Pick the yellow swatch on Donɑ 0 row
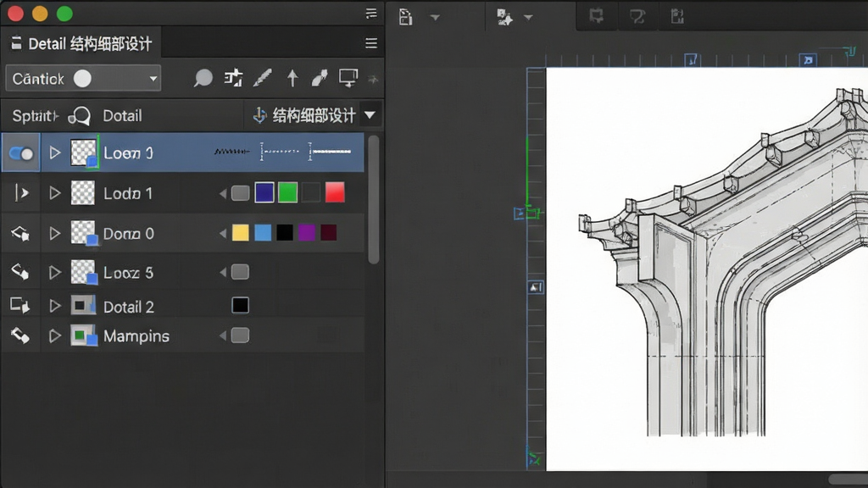868x488 pixels. (240, 233)
